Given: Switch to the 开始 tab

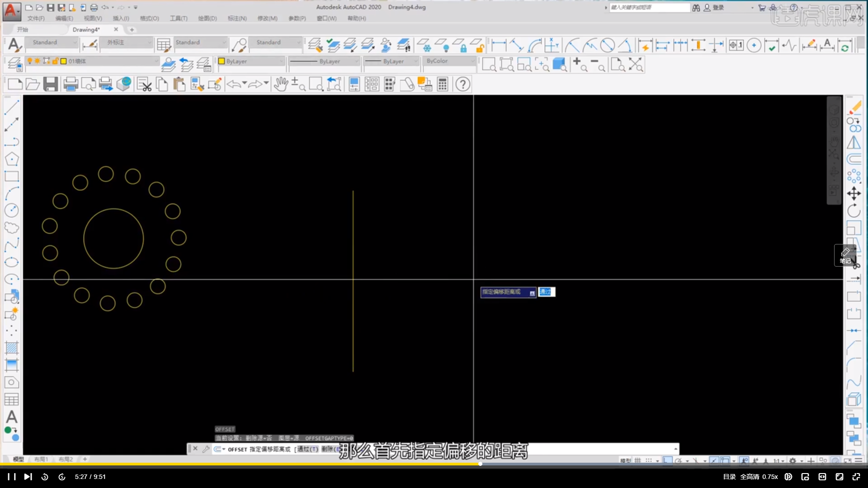Looking at the screenshot, I should pos(23,29).
